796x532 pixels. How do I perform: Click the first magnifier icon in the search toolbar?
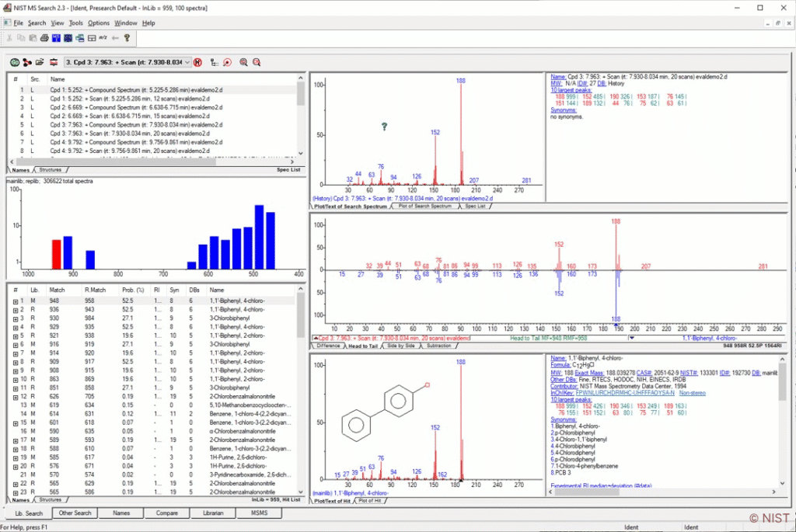point(243,62)
